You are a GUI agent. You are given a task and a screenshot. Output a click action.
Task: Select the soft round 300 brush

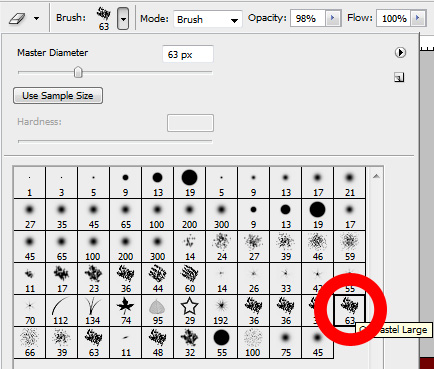pos(221,215)
